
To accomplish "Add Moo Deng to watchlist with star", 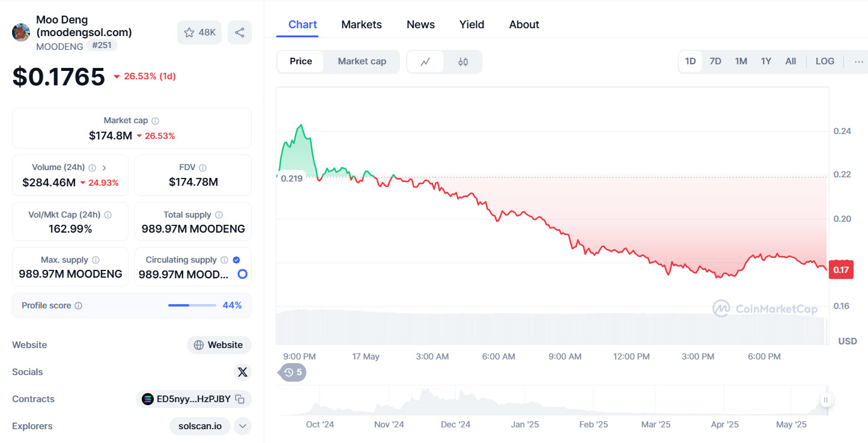I will click(199, 32).
